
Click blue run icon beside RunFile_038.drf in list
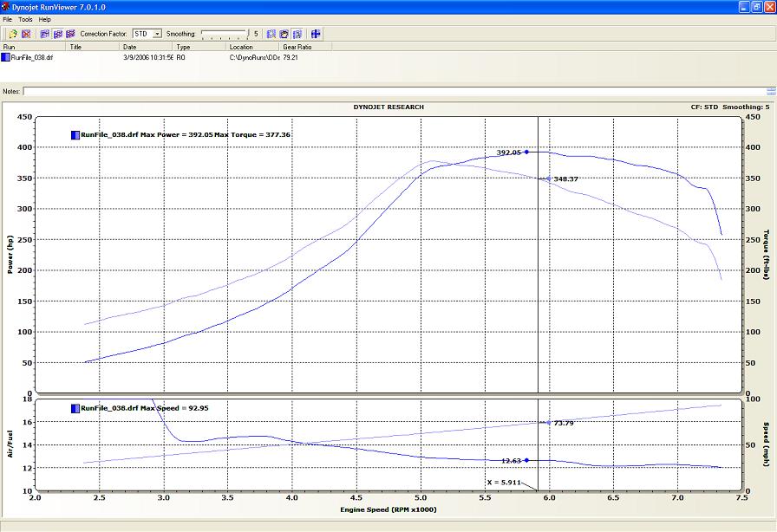tap(5, 57)
